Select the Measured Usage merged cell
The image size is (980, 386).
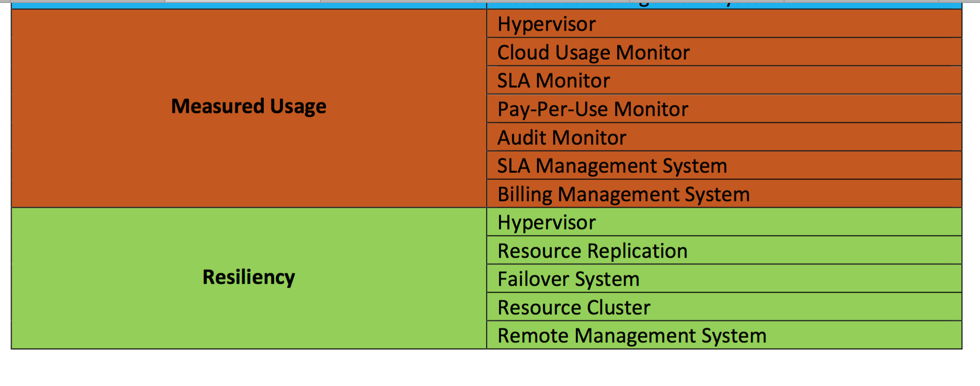[x=249, y=108]
